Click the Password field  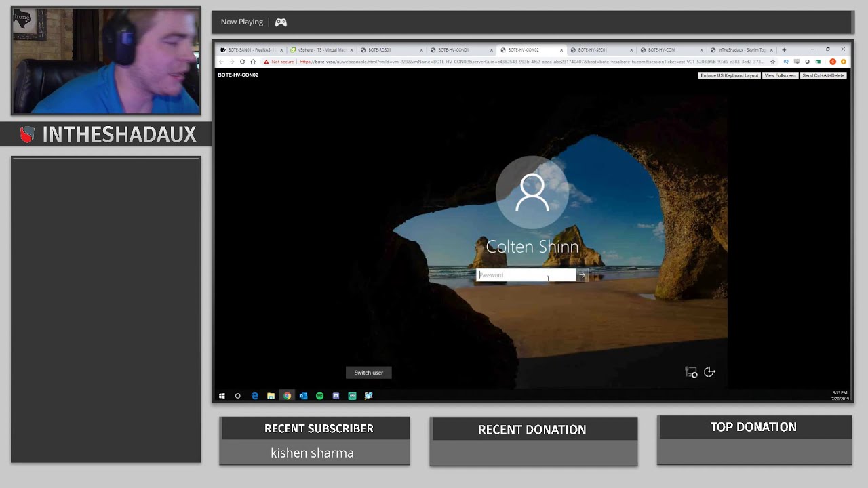(526, 275)
